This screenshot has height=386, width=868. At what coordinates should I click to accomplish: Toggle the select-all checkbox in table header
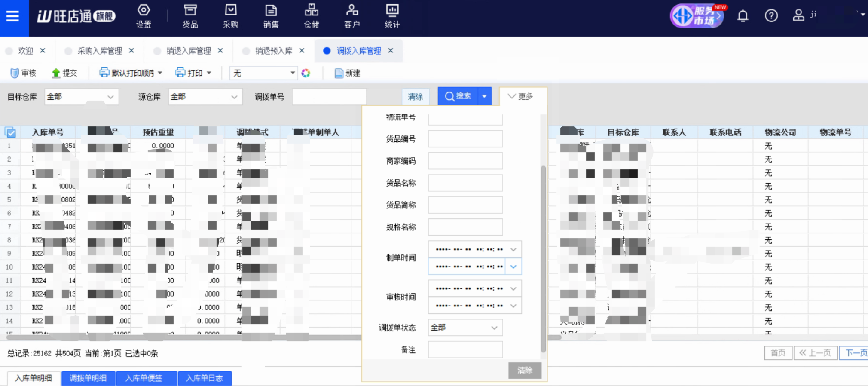click(x=10, y=132)
